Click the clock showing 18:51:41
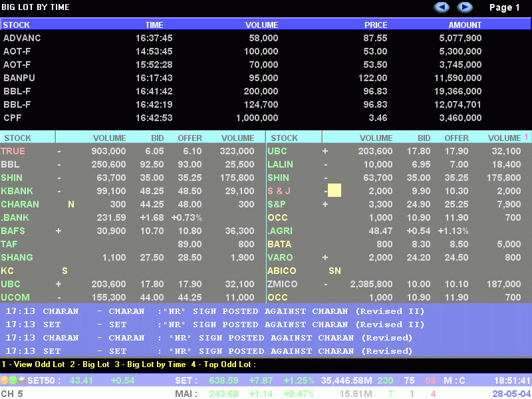The height and width of the screenshot is (399, 532). pyautogui.click(x=512, y=380)
